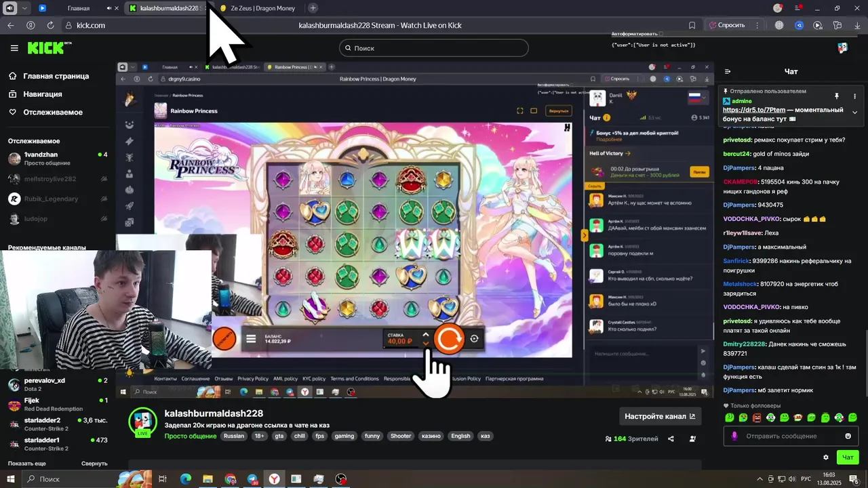
Task: Click the gaming tag
Action: 344,436
